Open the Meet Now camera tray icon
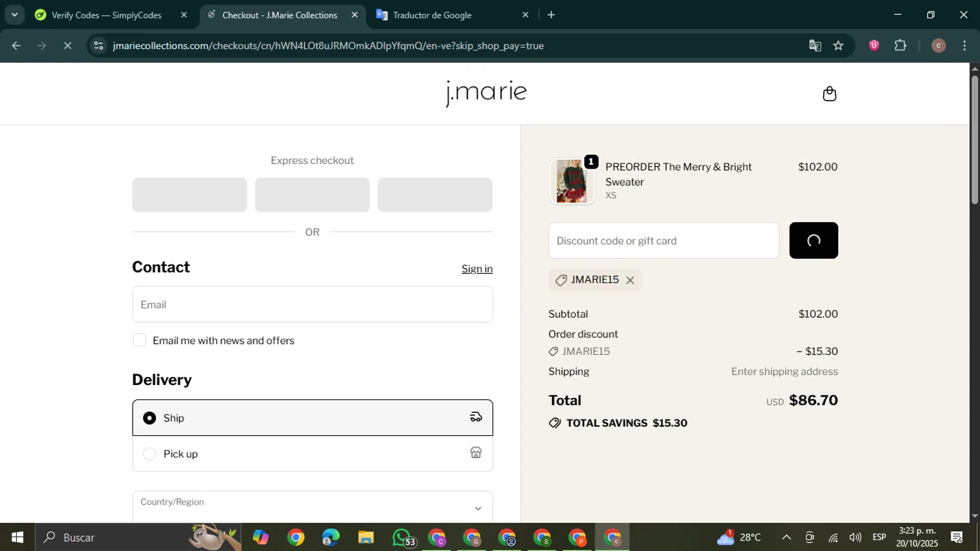The height and width of the screenshot is (551, 980). click(x=809, y=537)
